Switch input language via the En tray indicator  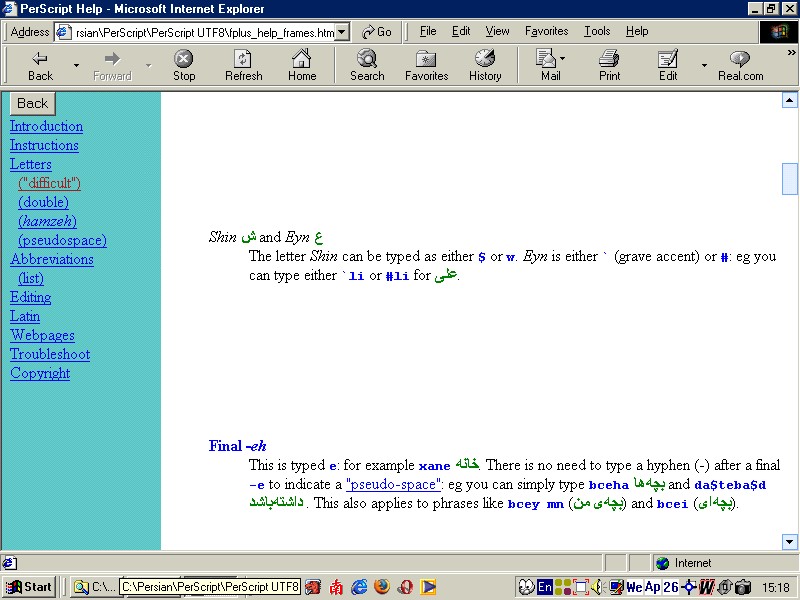545,586
